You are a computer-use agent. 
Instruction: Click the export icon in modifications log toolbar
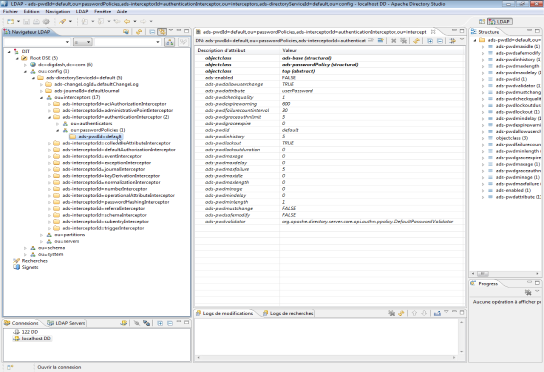[437, 313]
